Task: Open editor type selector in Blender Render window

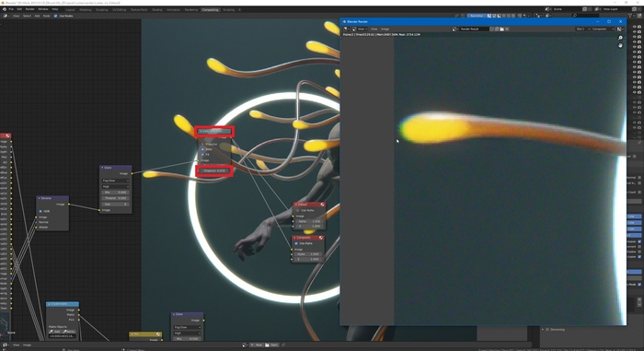Action: [x=347, y=29]
